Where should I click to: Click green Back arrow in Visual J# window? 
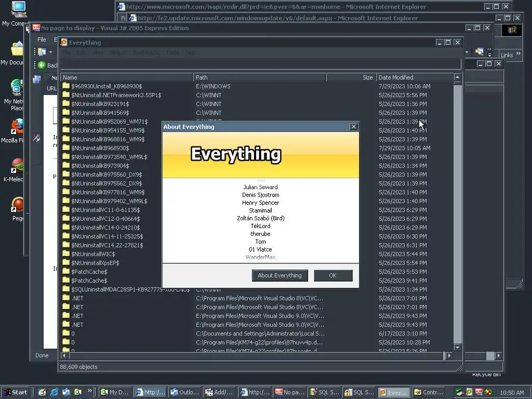(42, 65)
